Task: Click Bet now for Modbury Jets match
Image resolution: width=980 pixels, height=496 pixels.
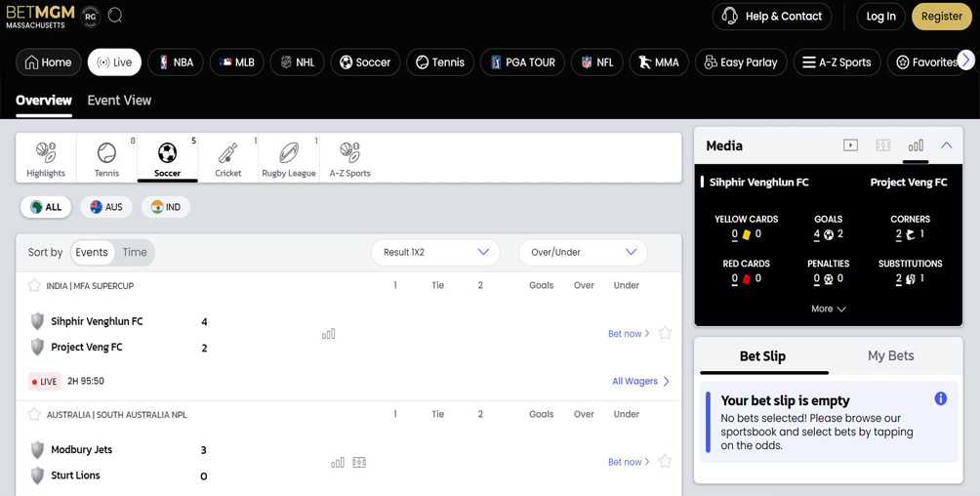Action: click(629, 462)
